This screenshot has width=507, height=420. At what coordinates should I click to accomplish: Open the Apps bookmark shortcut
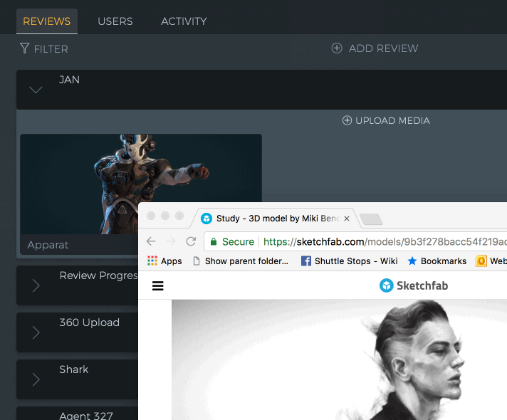pos(164,261)
